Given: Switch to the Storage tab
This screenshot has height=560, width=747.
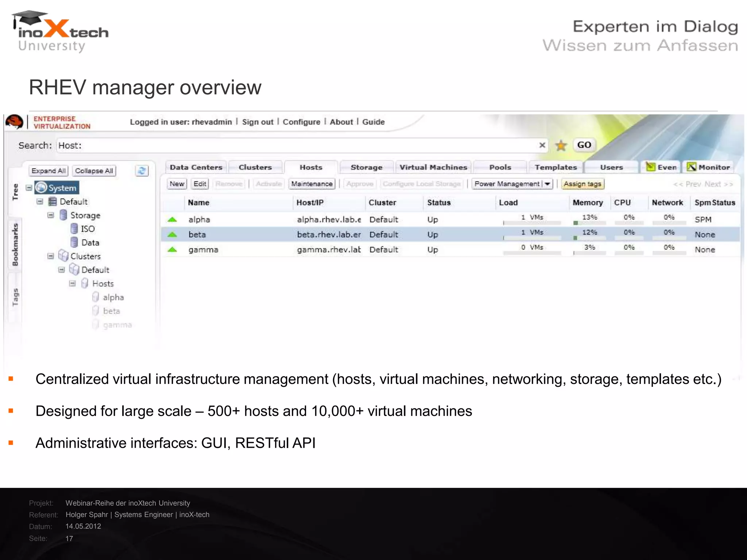Looking at the screenshot, I should click(x=367, y=167).
